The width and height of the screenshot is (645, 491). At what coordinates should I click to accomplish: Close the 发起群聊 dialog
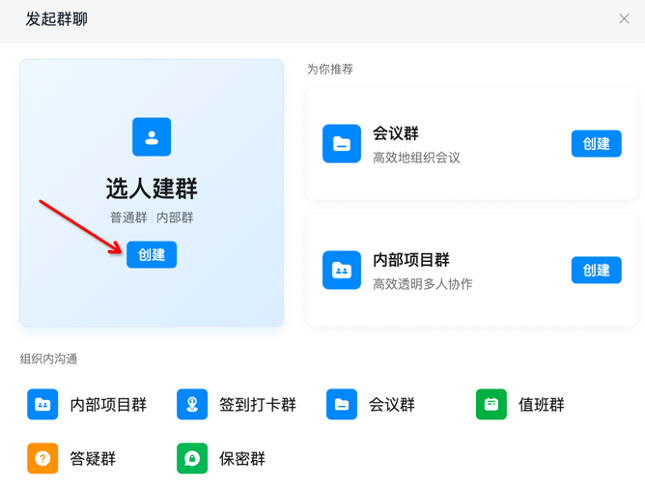pyautogui.click(x=624, y=19)
